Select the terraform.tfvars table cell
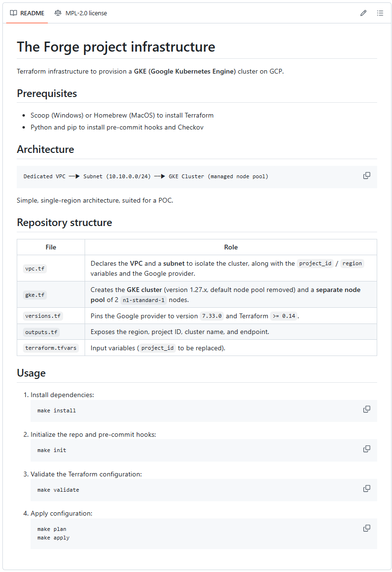 51,348
